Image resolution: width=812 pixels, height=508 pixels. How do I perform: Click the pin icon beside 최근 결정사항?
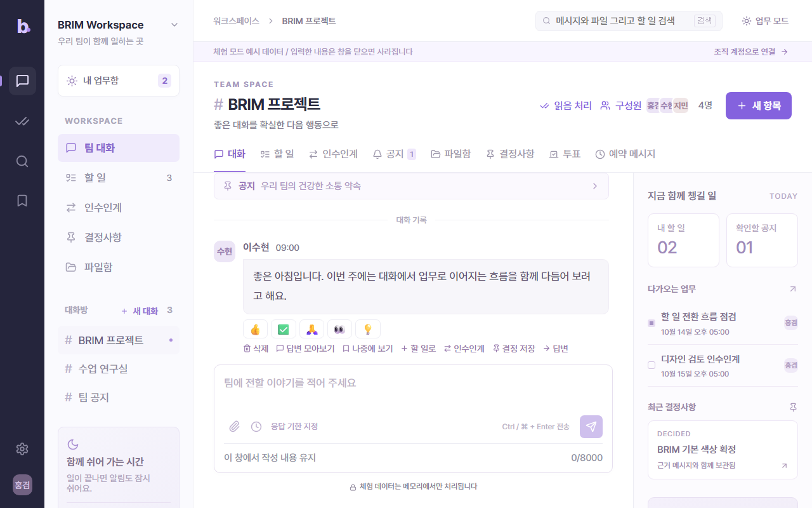coord(793,407)
